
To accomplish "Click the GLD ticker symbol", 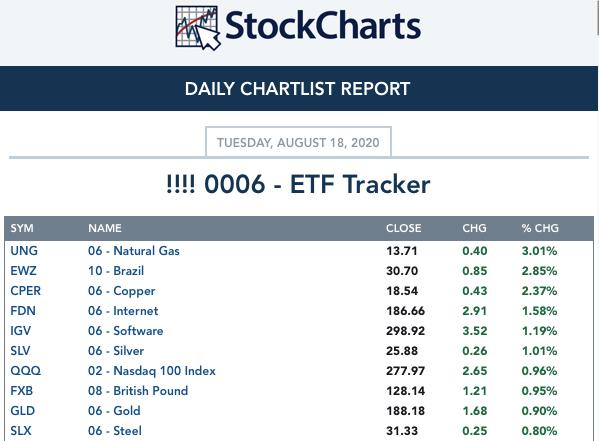I will pos(23,410).
